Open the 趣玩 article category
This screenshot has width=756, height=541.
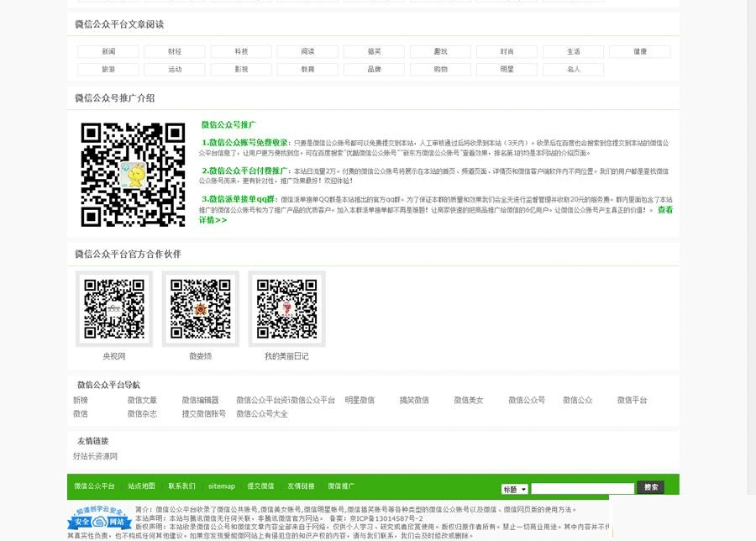[441, 51]
